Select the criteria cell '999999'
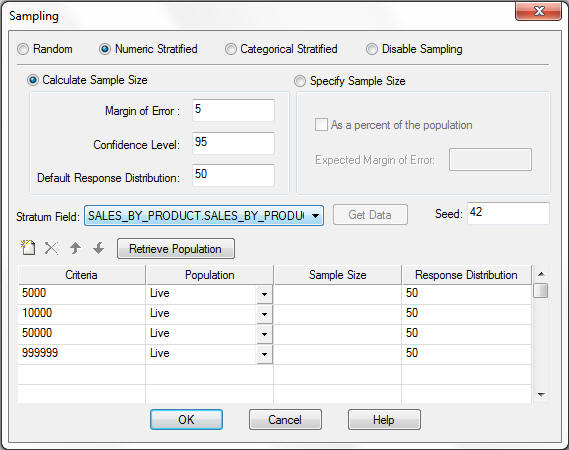The image size is (569, 450). coord(81,354)
